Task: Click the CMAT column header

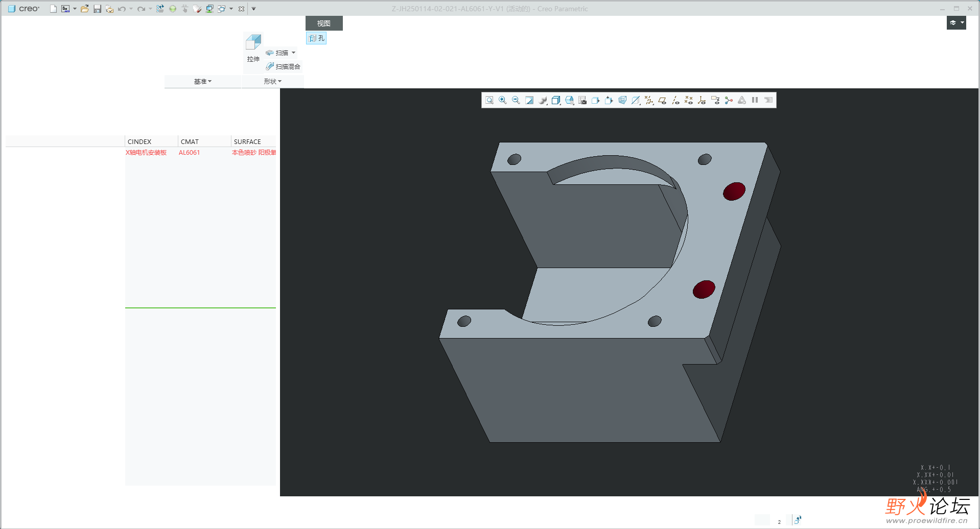Action: pos(190,142)
